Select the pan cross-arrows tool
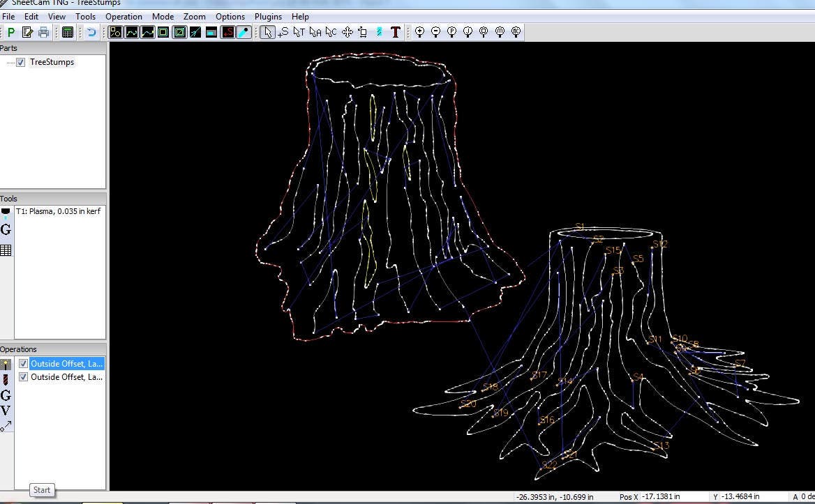Image resolution: width=815 pixels, height=504 pixels. (x=347, y=31)
